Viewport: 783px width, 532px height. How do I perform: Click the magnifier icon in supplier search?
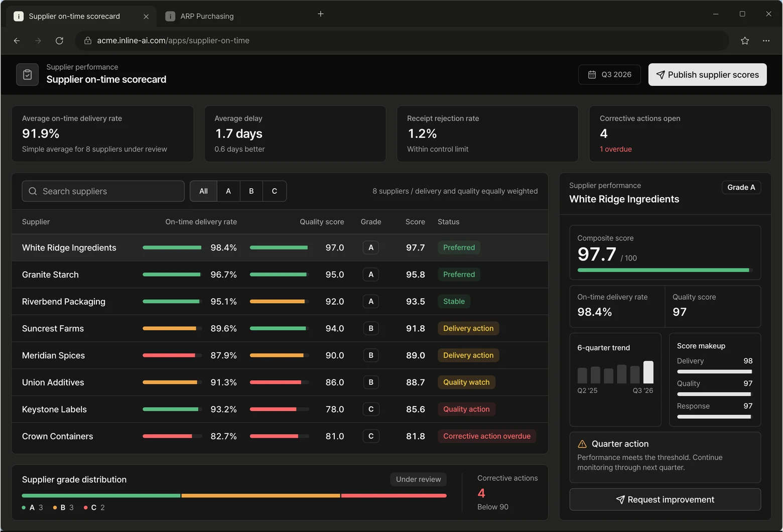pos(33,191)
